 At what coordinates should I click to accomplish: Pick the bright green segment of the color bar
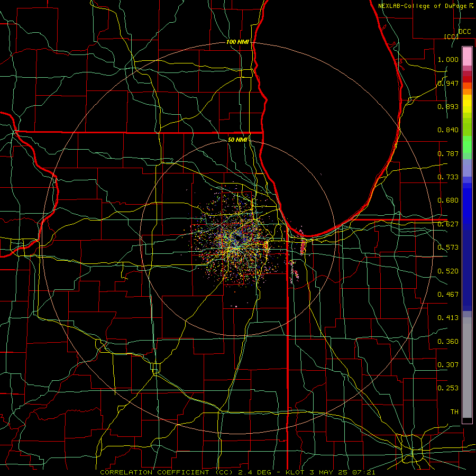pyautogui.click(x=467, y=144)
